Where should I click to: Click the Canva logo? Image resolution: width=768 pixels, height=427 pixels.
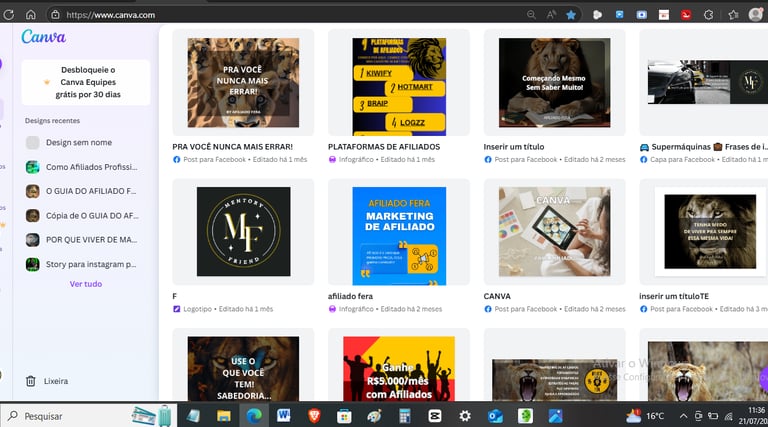[x=43, y=36]
